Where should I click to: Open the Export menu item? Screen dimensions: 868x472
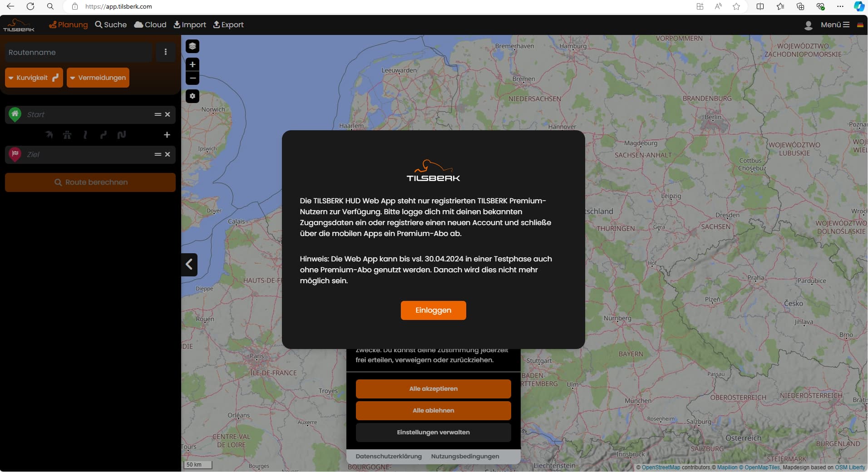pos(228,25)
